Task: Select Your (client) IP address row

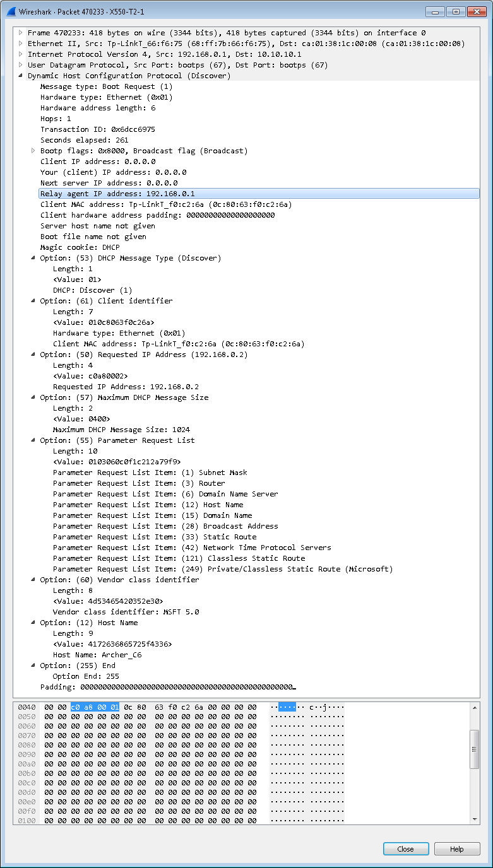Action: (113, 172)
